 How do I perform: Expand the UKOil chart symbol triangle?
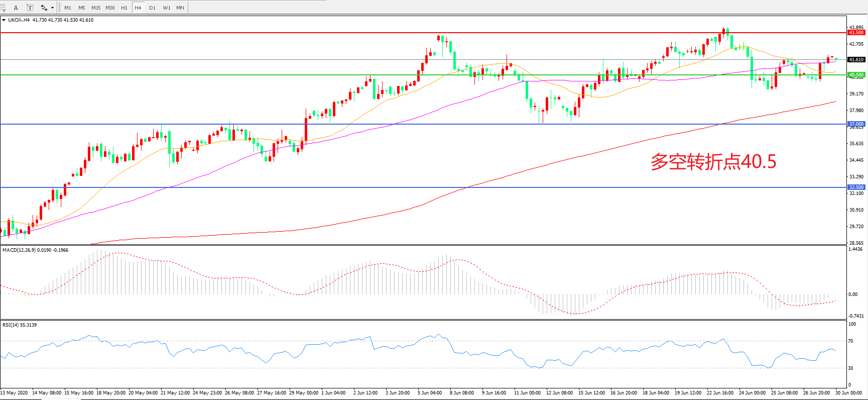[x=4, y=20]
